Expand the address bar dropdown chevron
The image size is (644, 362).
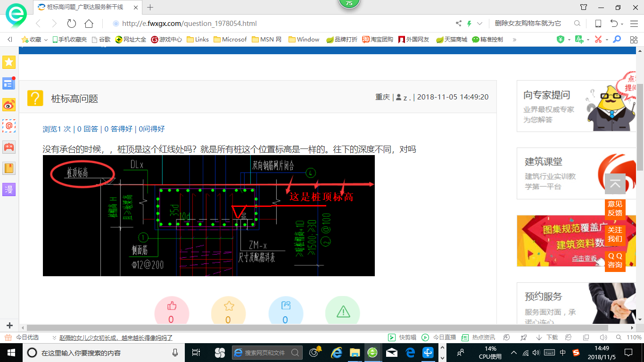pos(479,24)
